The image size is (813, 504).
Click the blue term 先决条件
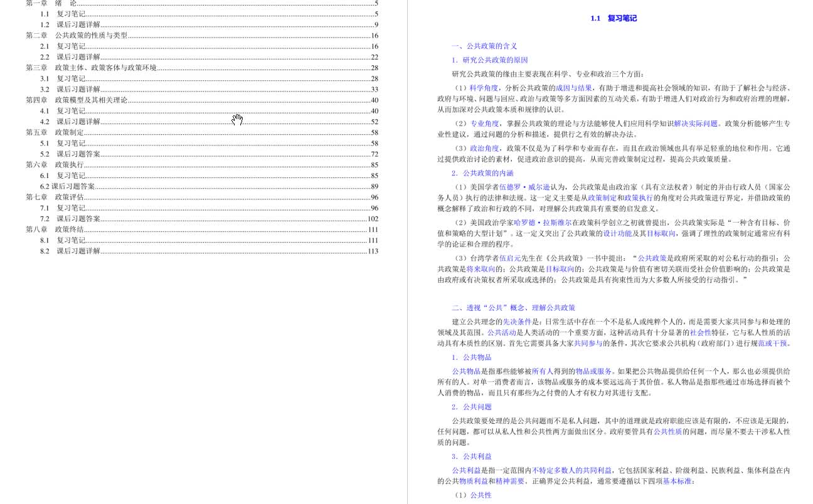[517, 322]
